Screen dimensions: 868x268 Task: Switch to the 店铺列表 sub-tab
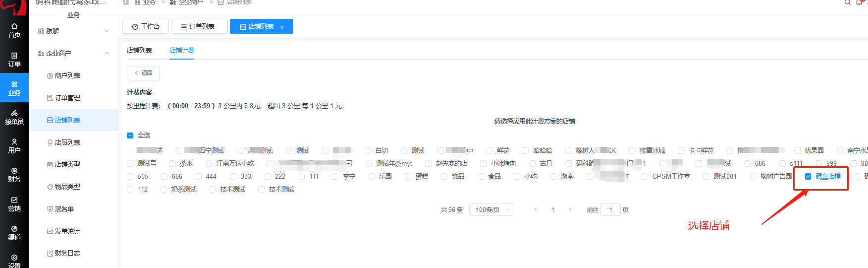point(139,50)
